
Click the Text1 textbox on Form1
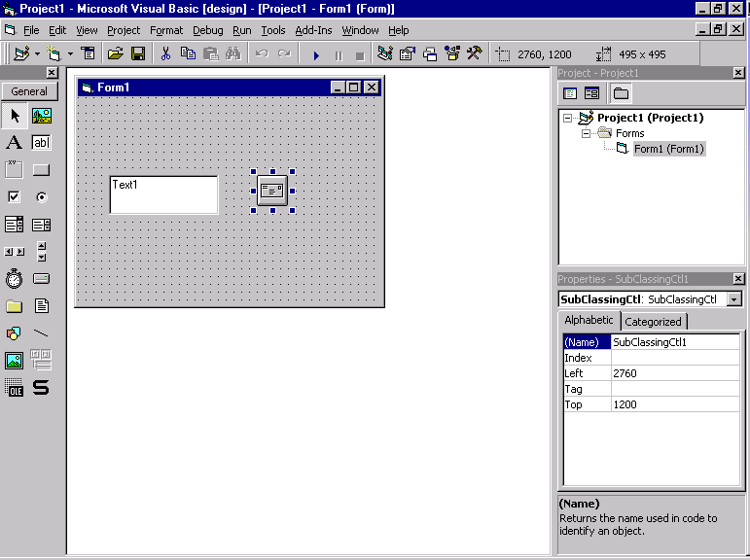pos(164,194)
